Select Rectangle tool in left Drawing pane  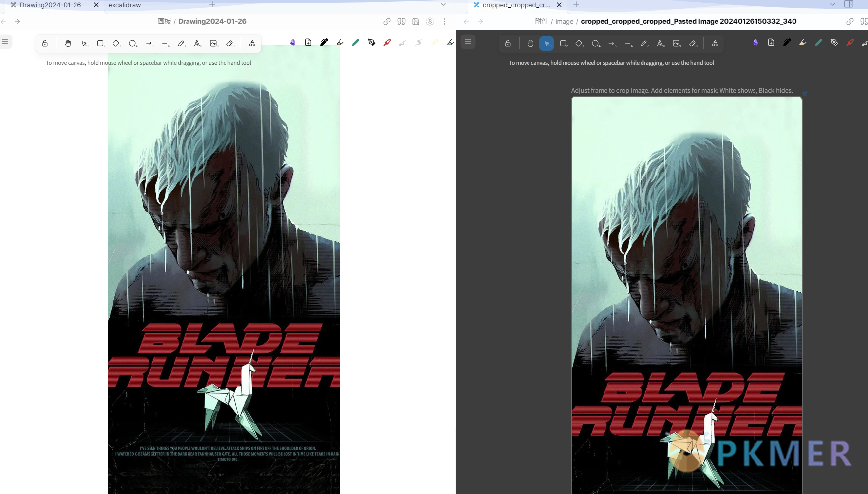tap(101, 43)
